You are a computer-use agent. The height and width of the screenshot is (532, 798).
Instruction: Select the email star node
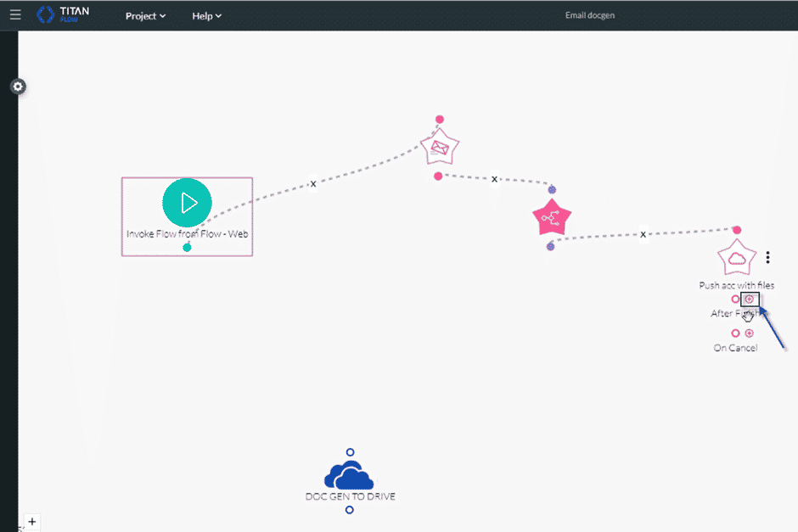(x=440, y=148)
